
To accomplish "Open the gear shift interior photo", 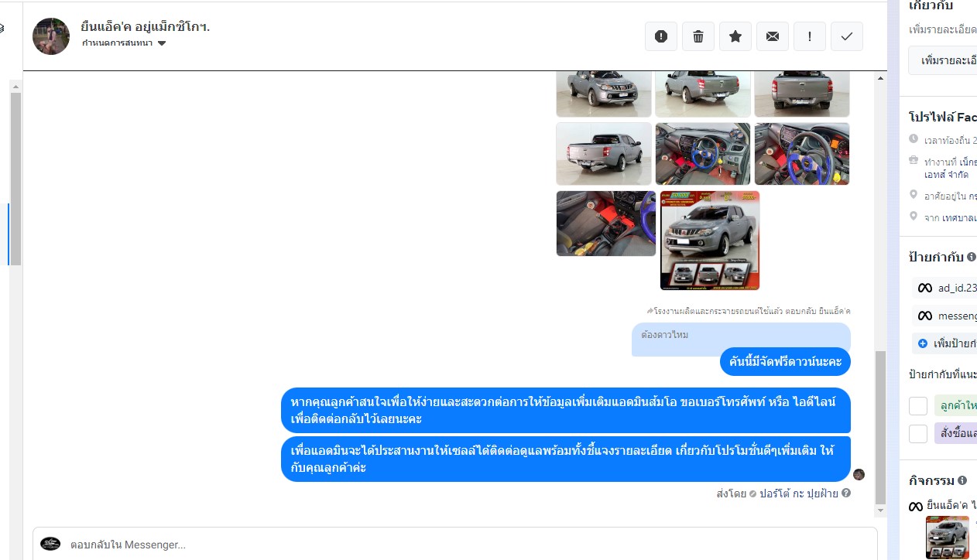I will (x=606, y=224).
